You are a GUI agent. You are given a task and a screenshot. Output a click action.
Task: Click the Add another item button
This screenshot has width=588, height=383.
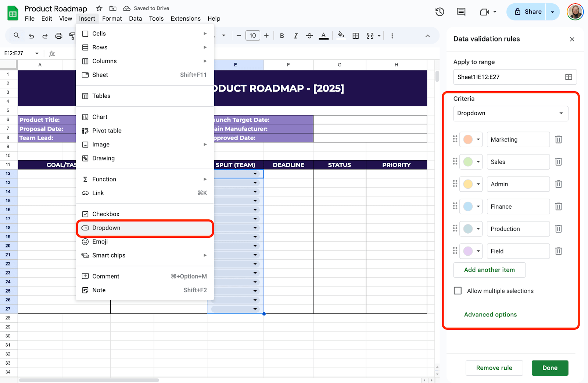pyautogui.click(x=489, y=270)
